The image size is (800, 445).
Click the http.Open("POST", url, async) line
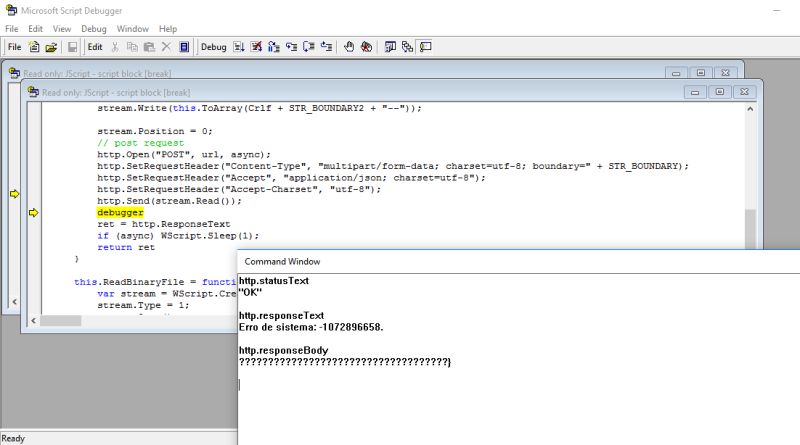pyautogui.click(x=184, y=155)
